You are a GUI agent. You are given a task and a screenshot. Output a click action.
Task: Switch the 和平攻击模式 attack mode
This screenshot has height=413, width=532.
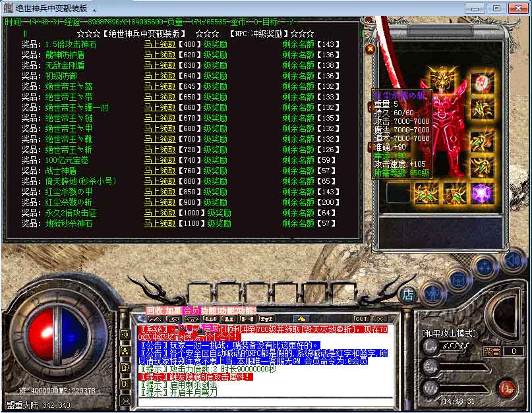click(x=448, y=333)
